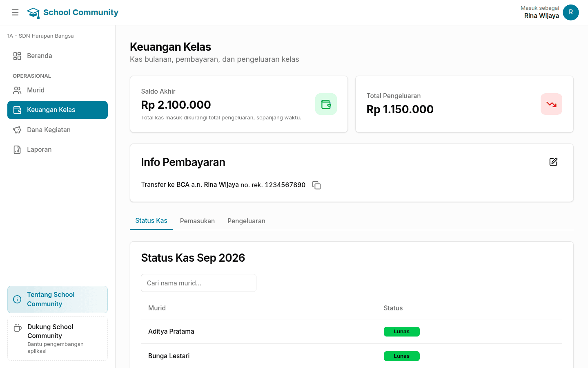Select the Aditya Pratama row name
This screenshot has height=368, width=588.
[171, 332]
